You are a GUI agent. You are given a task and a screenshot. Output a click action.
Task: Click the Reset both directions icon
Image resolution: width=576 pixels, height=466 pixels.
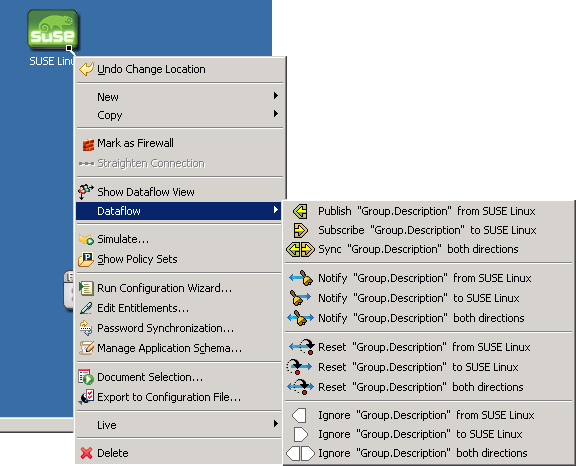[x=300, y=387]
